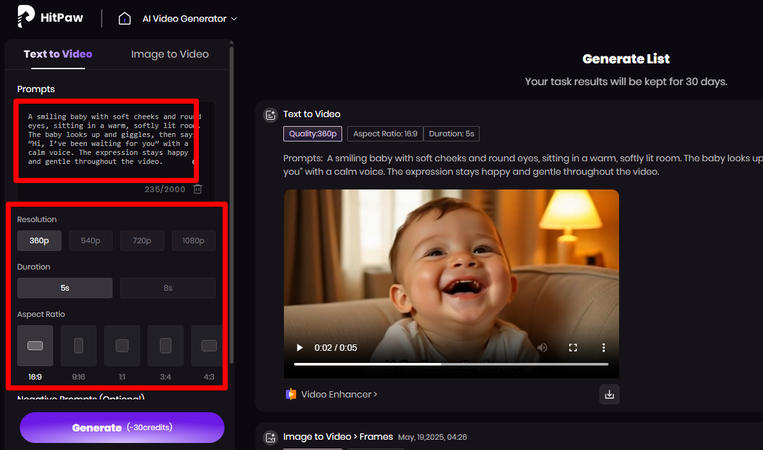
Task: Click the Image to Video task icon
Action: 271,437
